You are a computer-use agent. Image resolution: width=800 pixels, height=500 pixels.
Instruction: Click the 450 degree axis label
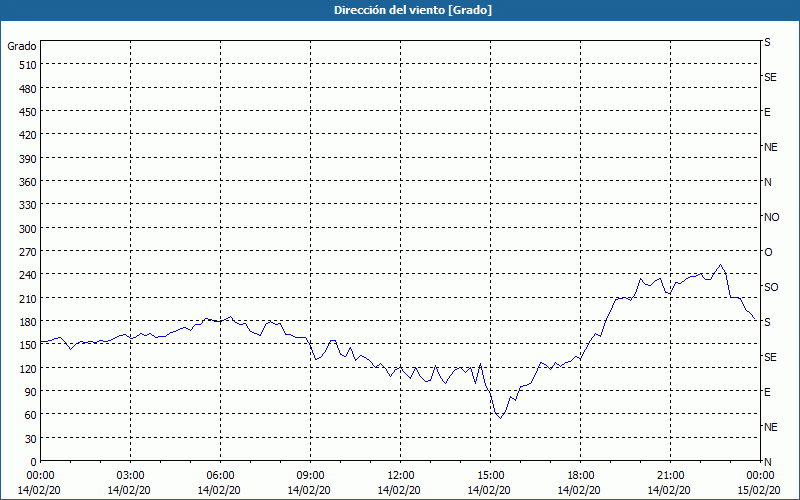coord(28,112)
